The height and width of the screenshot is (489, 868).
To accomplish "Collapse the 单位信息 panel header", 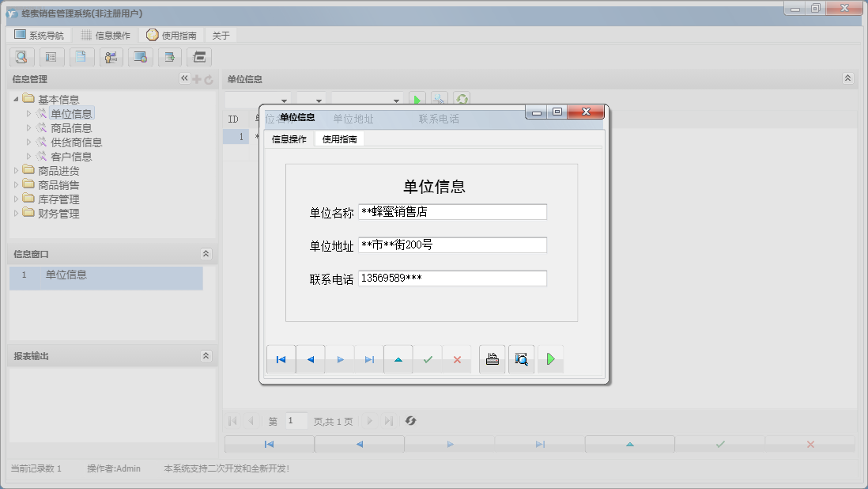I will [x=847, y=78].
